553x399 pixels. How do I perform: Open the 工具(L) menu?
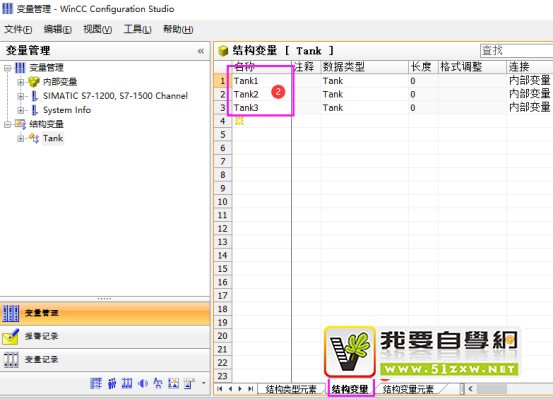point(137,29)
